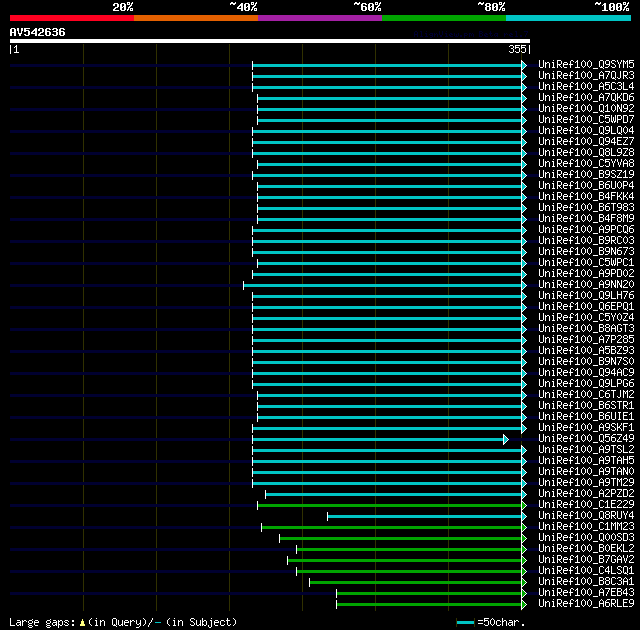Screen dimensions: 640x630
Task: Click the UniRef100_A9PCQ6 label
Action: tap(586, 230)
